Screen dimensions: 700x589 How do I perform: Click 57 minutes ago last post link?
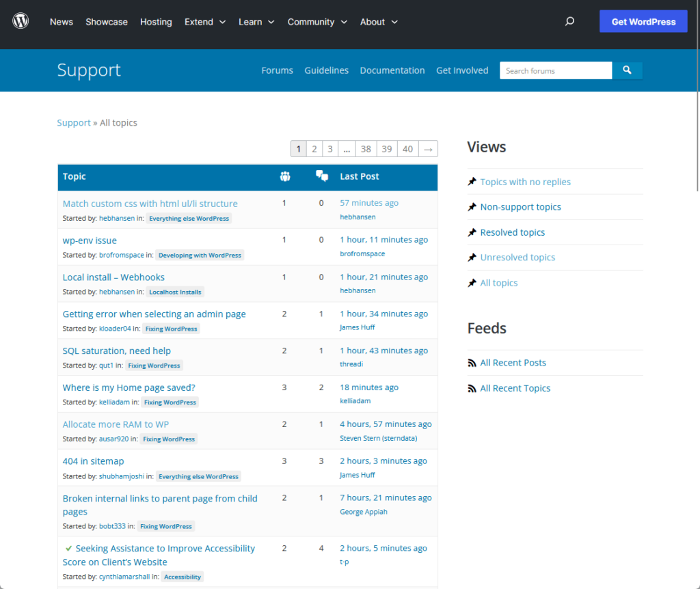coord(368,202)
